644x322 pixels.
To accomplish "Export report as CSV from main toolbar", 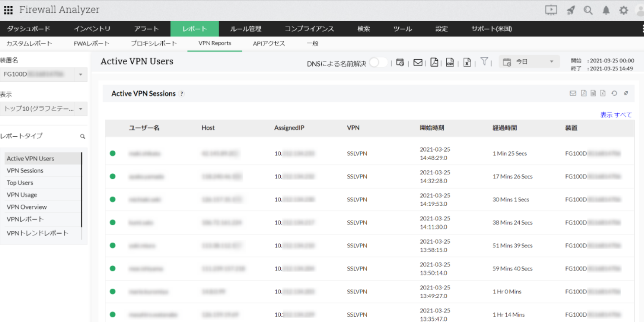I will pos(450,62).
